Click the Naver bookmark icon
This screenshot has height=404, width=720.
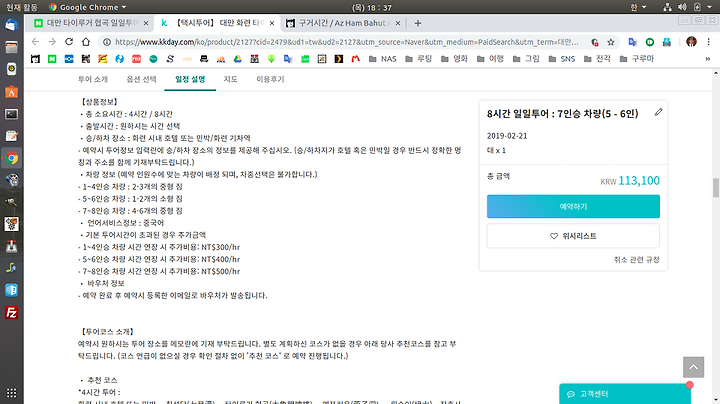(52, 59)
